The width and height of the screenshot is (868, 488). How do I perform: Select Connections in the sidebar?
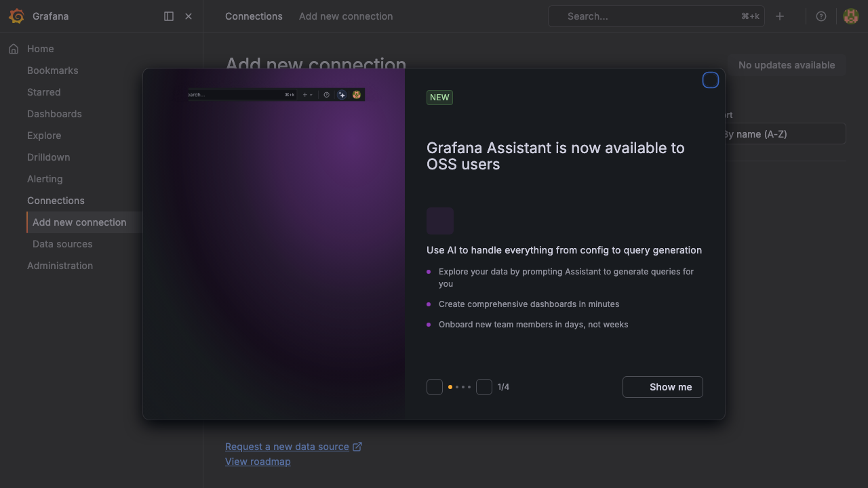pyautogui.click(x=56, y=201)
